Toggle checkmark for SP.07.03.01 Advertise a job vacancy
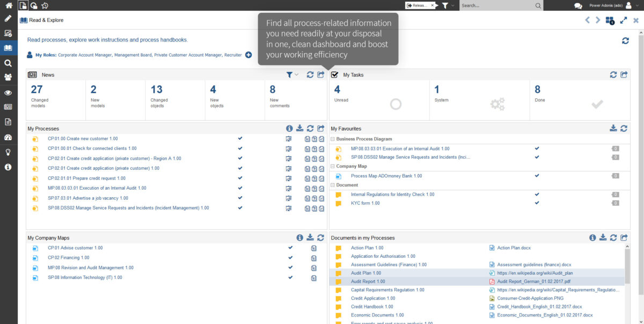The image size is (644, 324). pos(240,198)
